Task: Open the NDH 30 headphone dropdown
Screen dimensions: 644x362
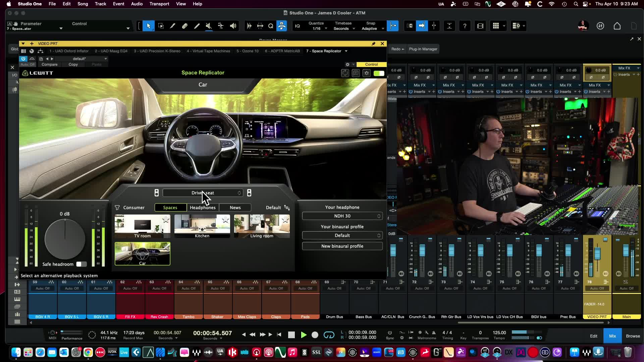Action: click(342, 216)
